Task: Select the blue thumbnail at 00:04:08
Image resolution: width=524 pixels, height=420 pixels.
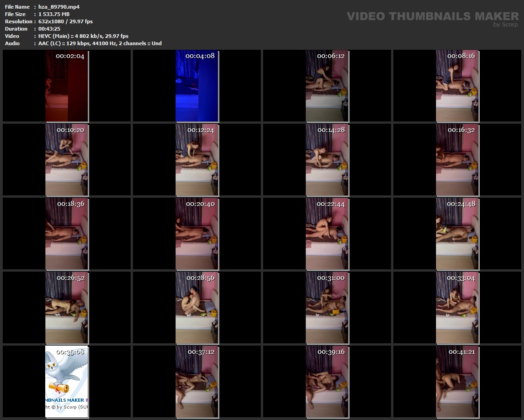Action: pyautogui.click(x=197, y=86)
